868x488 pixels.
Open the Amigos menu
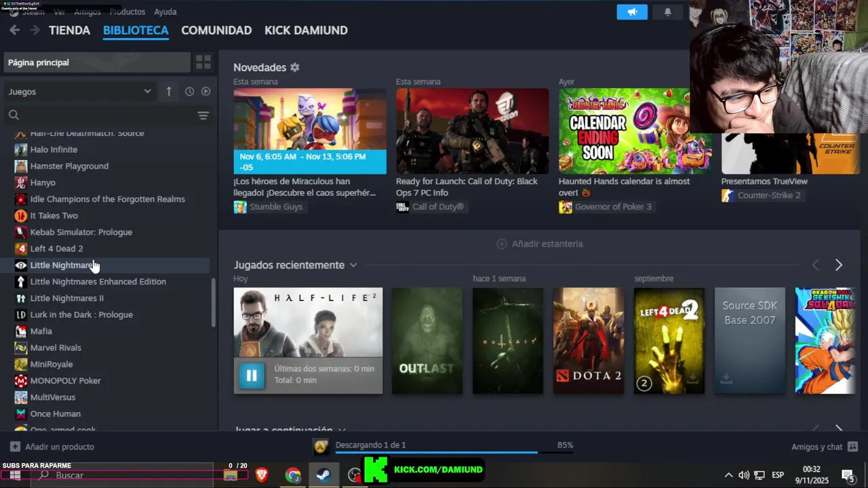pos(87,12)
